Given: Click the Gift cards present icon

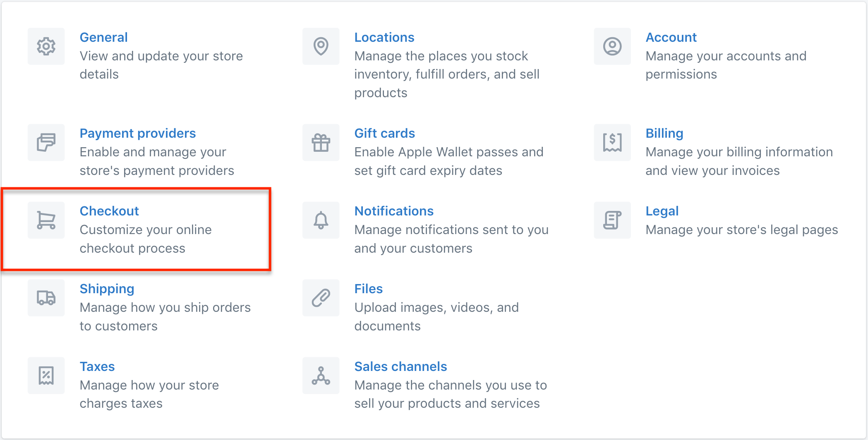Looking at the screenshot, I should 321,142.
